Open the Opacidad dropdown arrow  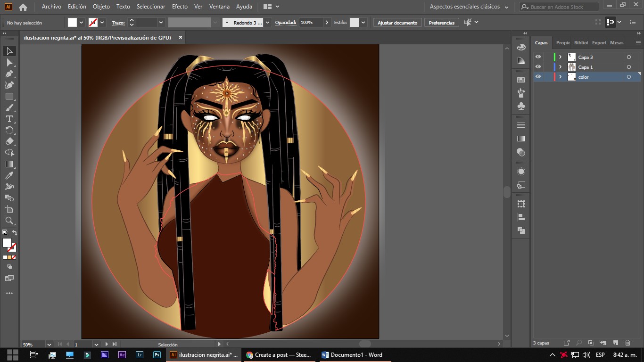tap(327, 23)
